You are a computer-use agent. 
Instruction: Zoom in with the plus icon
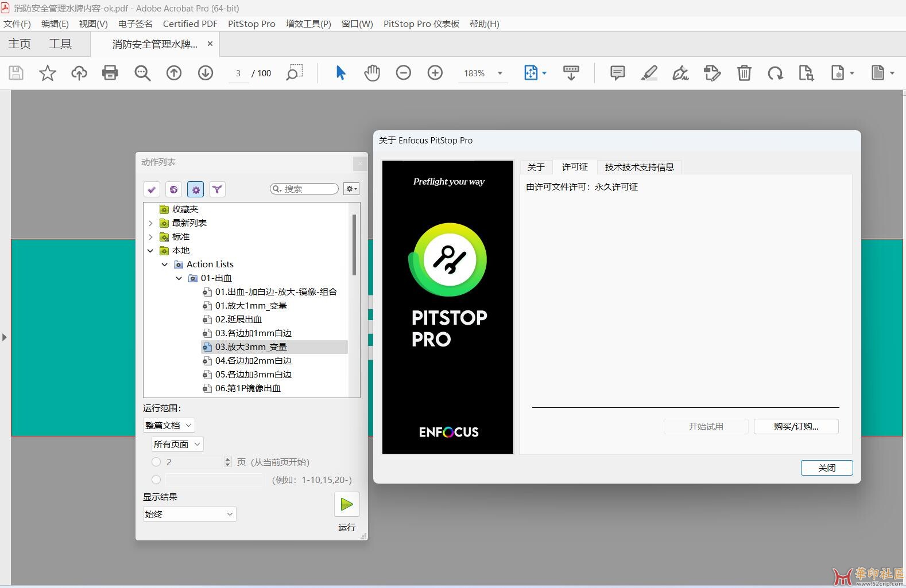[x=435, y=73]
